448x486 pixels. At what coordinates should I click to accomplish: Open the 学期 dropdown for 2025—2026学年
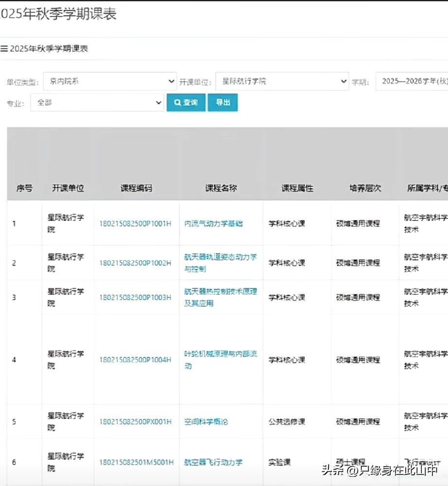pos(412,82)
